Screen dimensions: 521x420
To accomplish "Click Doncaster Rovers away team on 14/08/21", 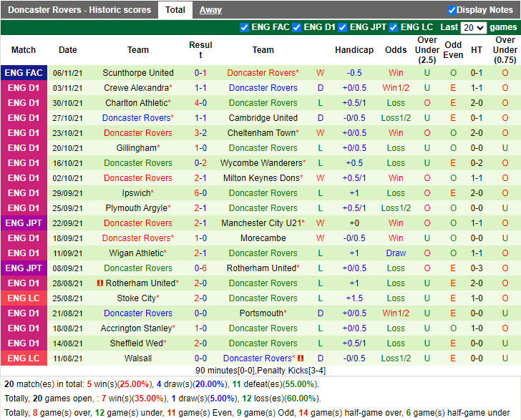I will pyautogui.click(x=263, y=343).
